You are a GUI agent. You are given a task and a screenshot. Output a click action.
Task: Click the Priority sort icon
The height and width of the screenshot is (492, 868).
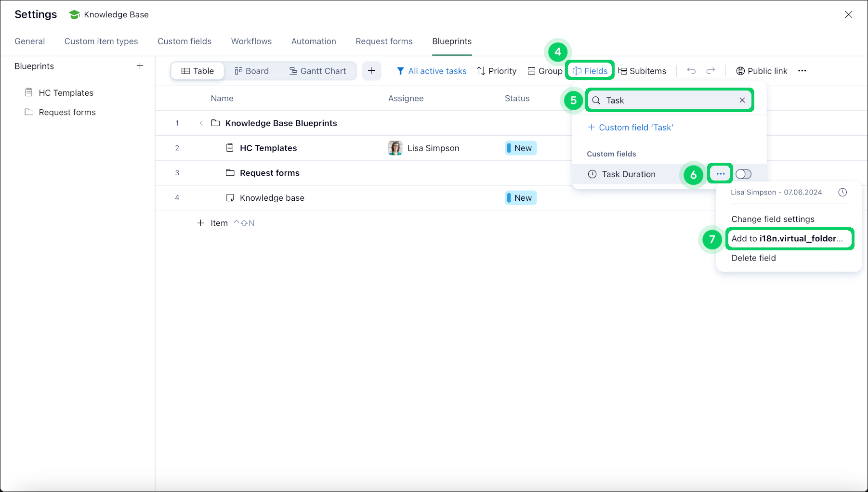click(x=480, y=71)
